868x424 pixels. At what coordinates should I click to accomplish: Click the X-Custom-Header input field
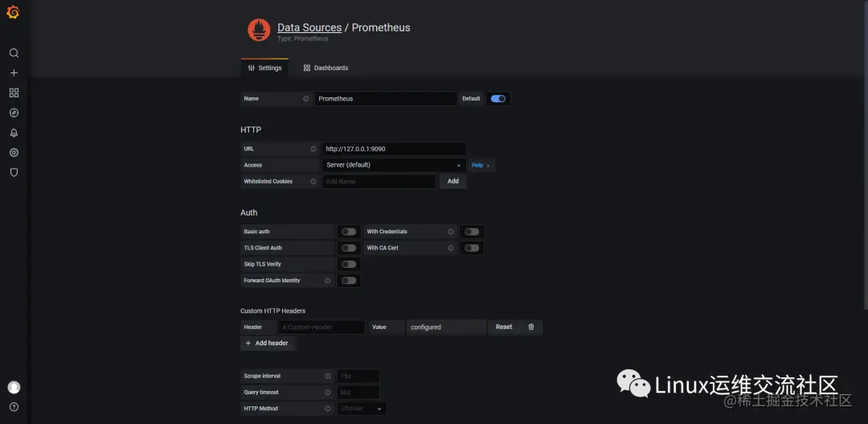pos(321,327)
